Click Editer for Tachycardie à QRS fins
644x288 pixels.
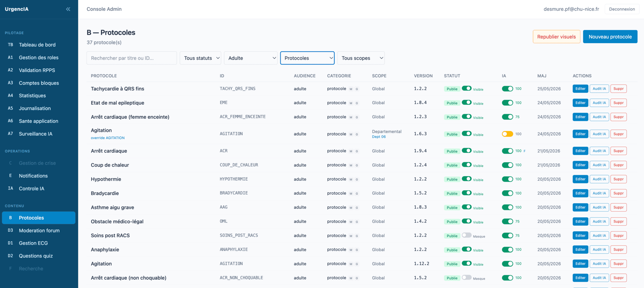point(580,89)
